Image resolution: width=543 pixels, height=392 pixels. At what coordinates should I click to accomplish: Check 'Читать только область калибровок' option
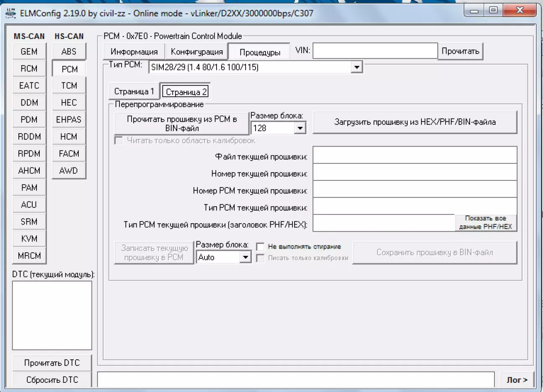pyautogui.click(x=119, y=141)
